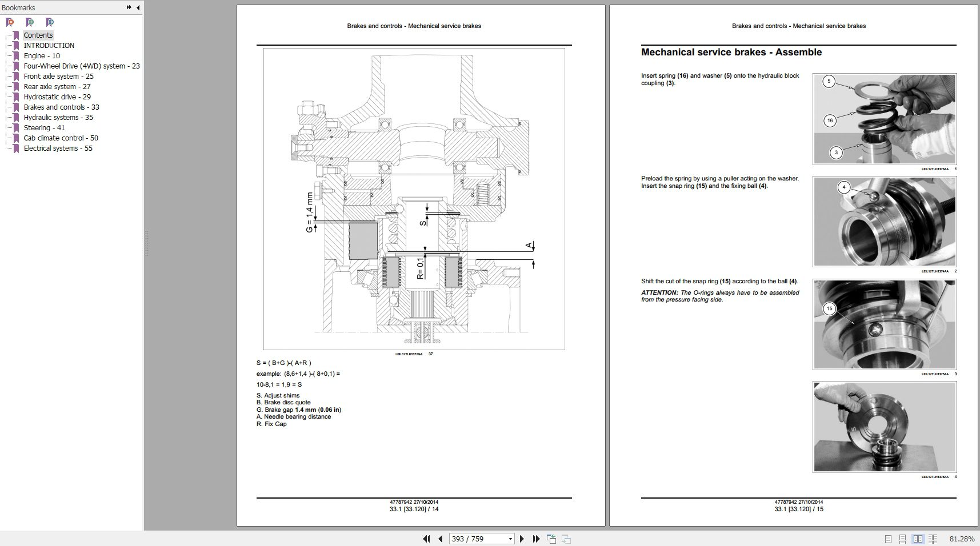Switch to single page layout view
Image resolution: width=980 pixels, height=546 pixels.
tap(887, 539)
